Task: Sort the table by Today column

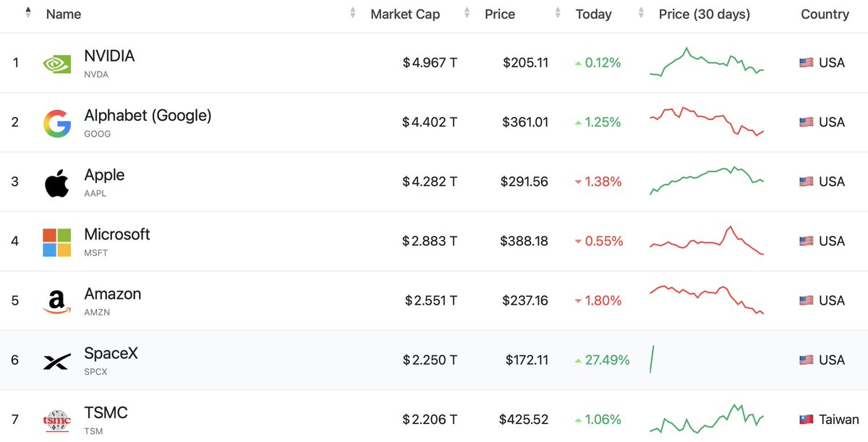Action: 593,14
